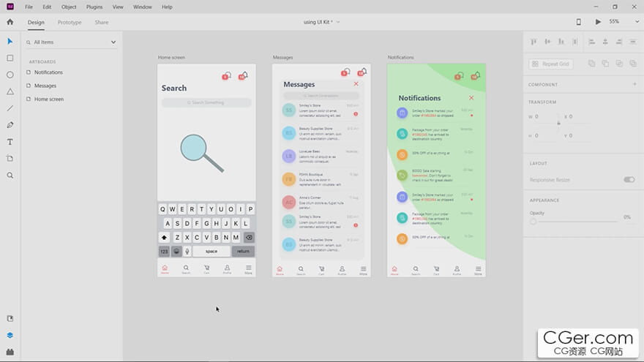
Task: Select the Rectangle tool
Action: [10, 58]
